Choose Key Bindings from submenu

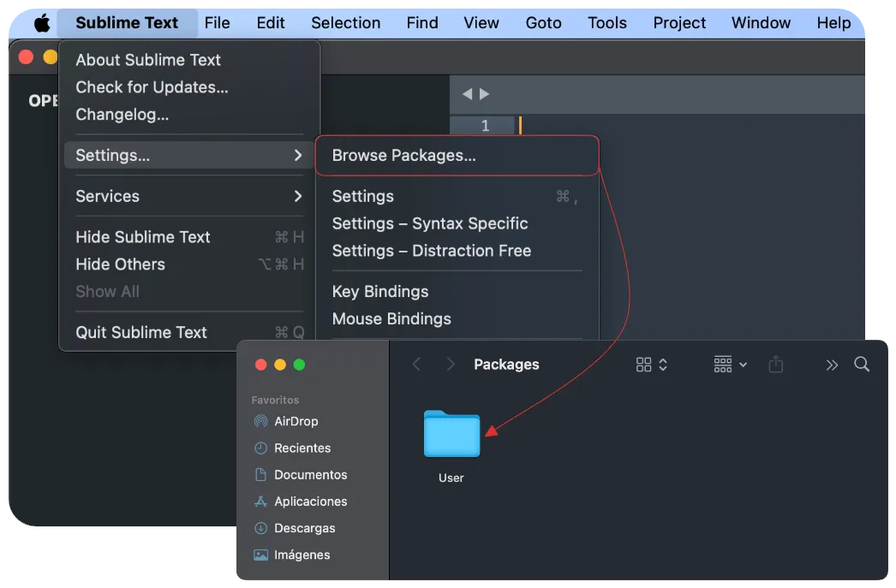point(380,291)
